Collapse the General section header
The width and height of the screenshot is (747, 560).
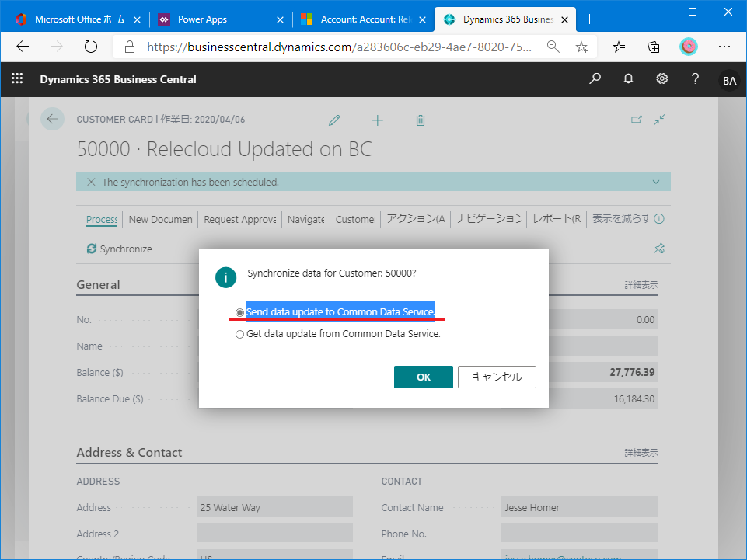(x=98, y=285)
